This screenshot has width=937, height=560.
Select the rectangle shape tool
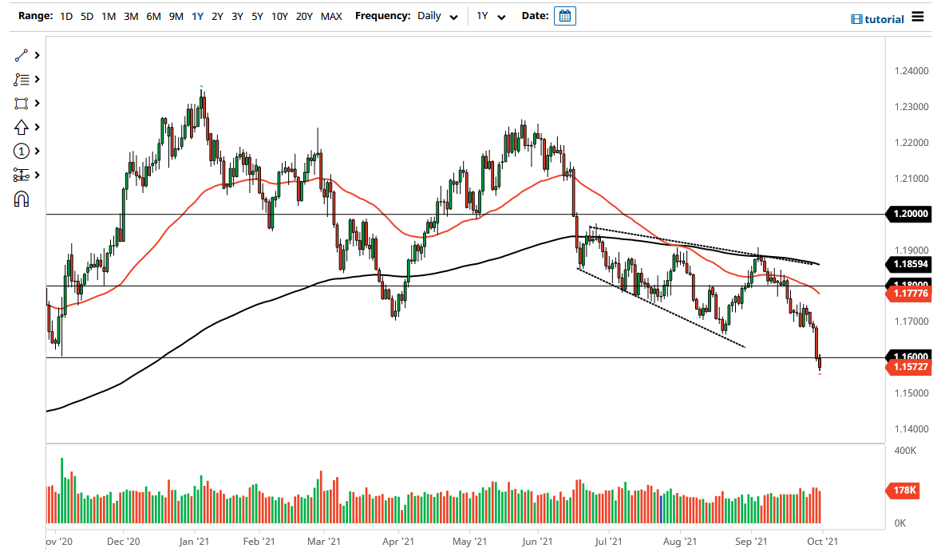click(22, 103)
